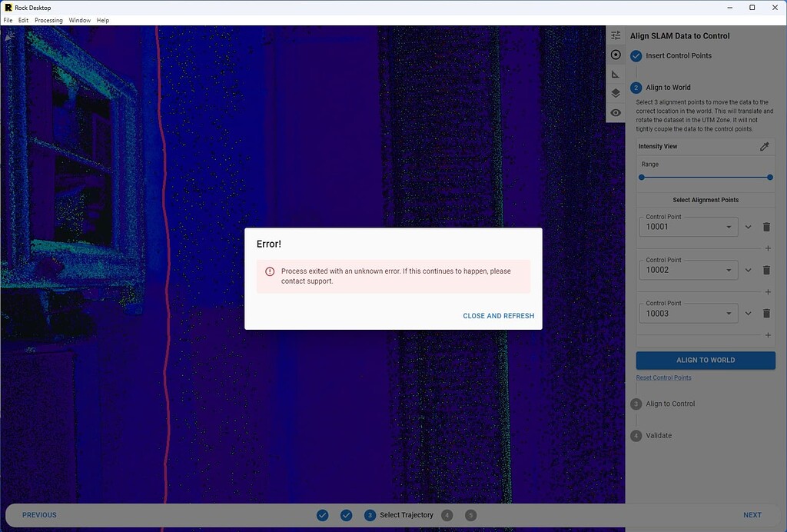
Task: Click the completed Insert Control Points checkmark
Action: pyautogui.click(x=636, y=55)
